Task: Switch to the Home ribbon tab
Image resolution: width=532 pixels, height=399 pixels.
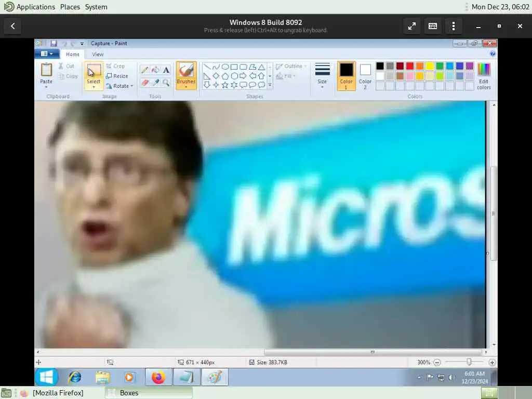Action: [73, 54]
